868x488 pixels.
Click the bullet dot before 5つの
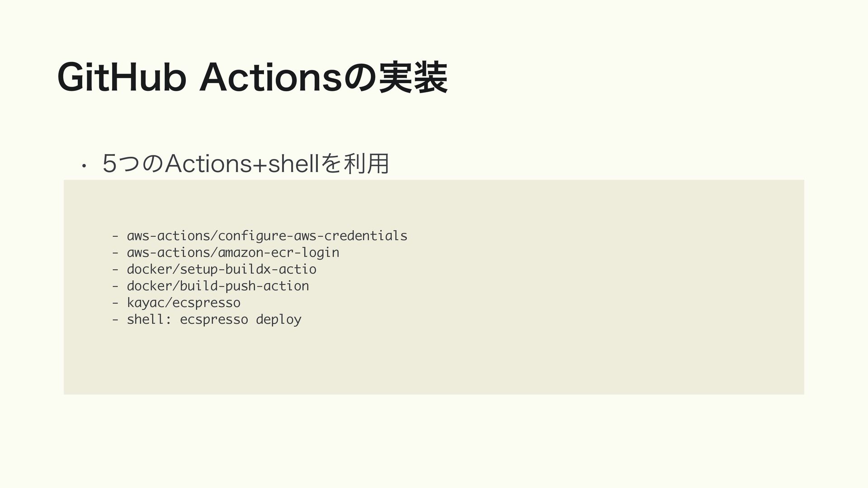[84, 166]
